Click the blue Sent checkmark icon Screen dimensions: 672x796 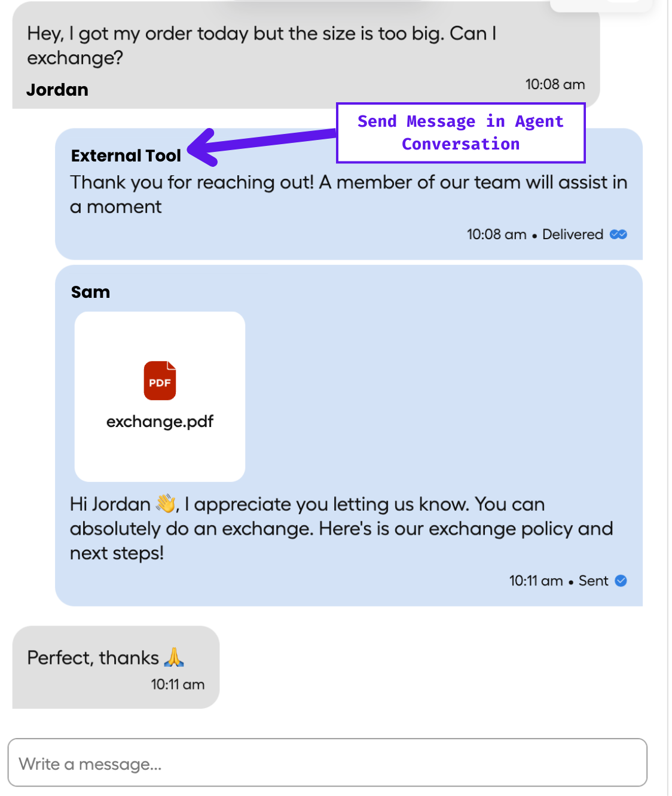pyautogui.click(x=621, y=581)
